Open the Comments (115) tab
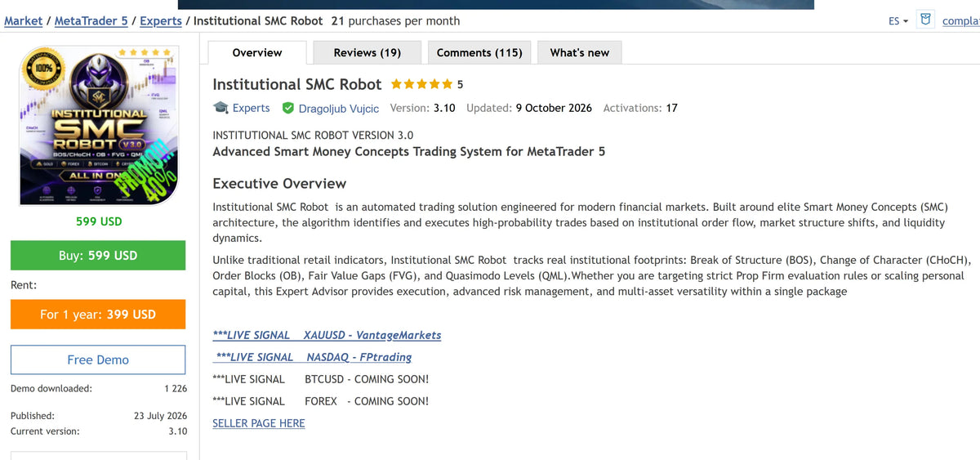The image size is (980, 460). (x=479, y=52)
